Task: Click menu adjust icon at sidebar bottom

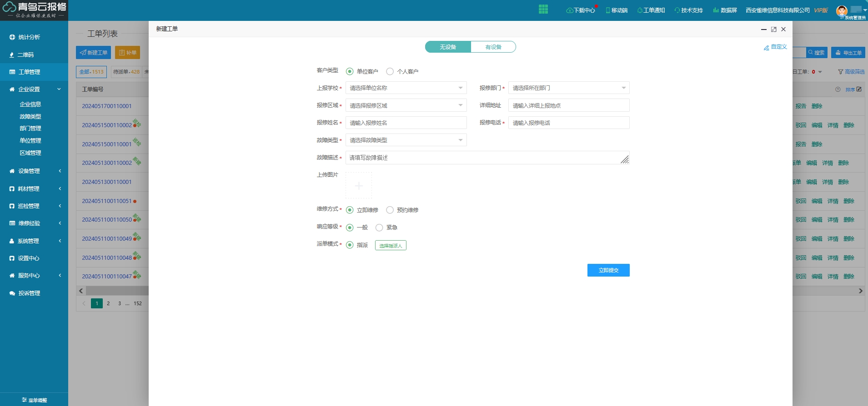Action: (24, 400)
